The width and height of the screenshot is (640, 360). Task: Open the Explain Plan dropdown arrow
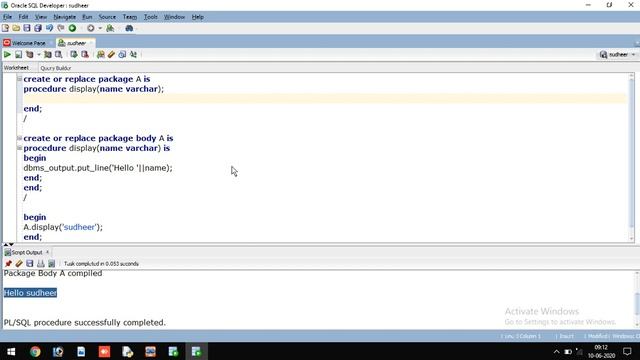(39, 54)
